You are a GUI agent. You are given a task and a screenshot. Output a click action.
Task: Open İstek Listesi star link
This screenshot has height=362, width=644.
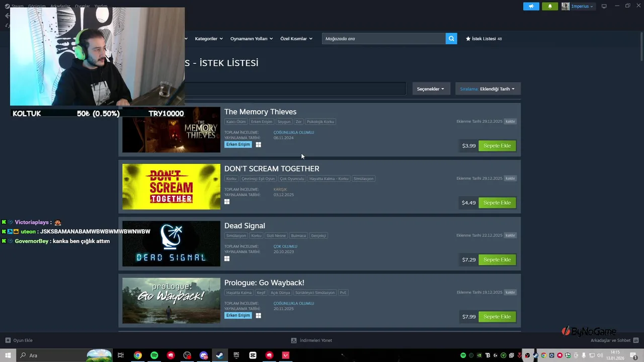click(x=484, y=39)
